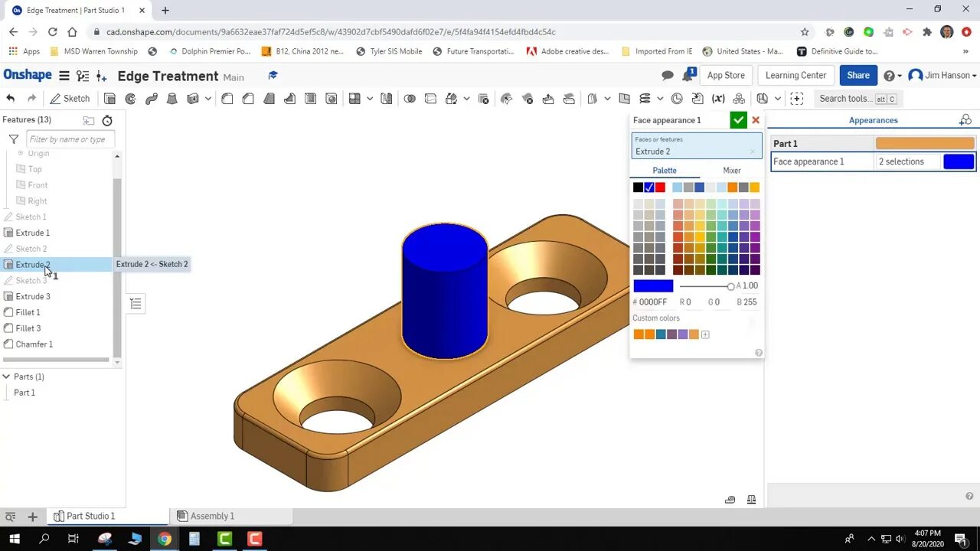Select the Chamfer tool icon
Screen dimensions: 980x551
pyautogui.click(x=248, y=99)
